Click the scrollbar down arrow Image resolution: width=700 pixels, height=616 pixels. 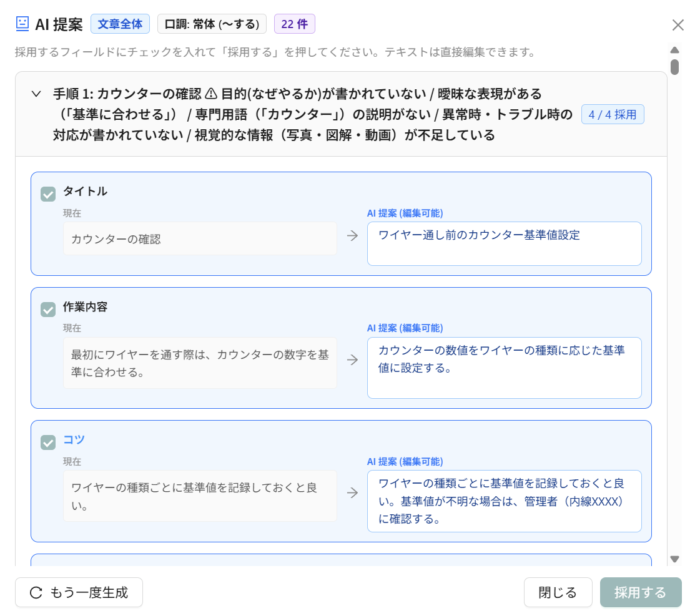[x=674, y=559]
